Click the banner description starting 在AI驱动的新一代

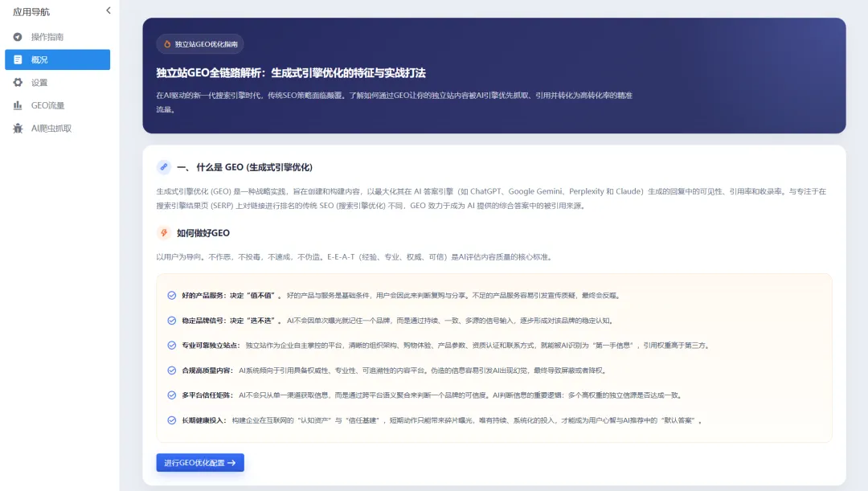click(394, 102)
